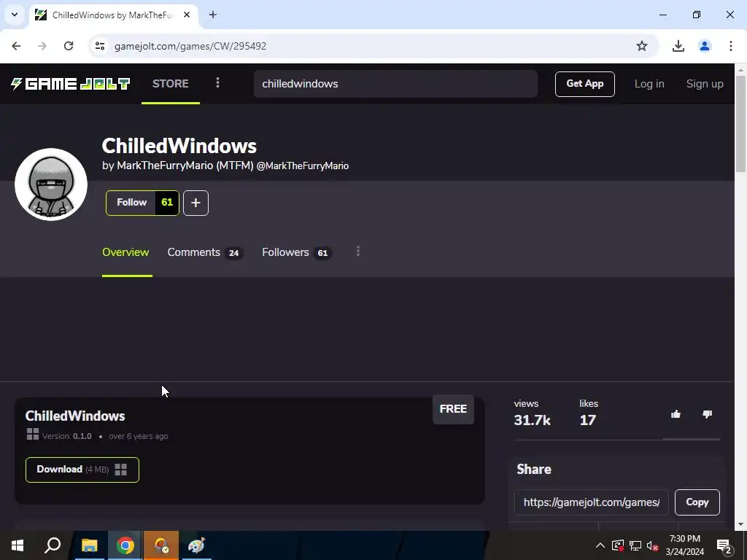
Task: View site information icon in address bar
Action: coord(100,46)
